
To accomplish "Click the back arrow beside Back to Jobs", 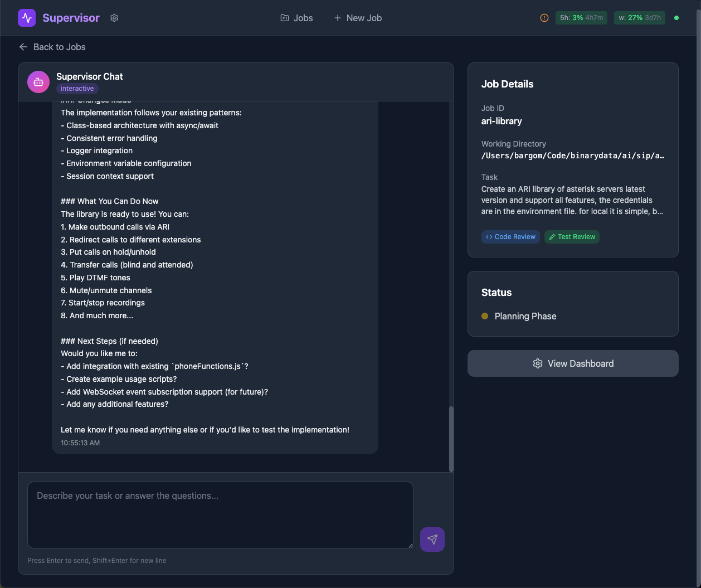I will [23, 47].
